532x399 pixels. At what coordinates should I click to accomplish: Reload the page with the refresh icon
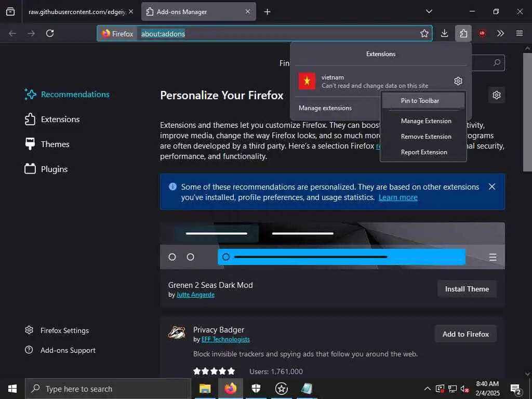50,33
